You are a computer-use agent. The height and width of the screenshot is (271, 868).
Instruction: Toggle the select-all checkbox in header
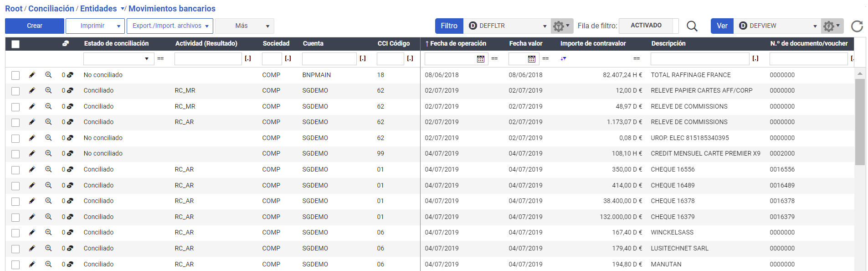(15, 44)
